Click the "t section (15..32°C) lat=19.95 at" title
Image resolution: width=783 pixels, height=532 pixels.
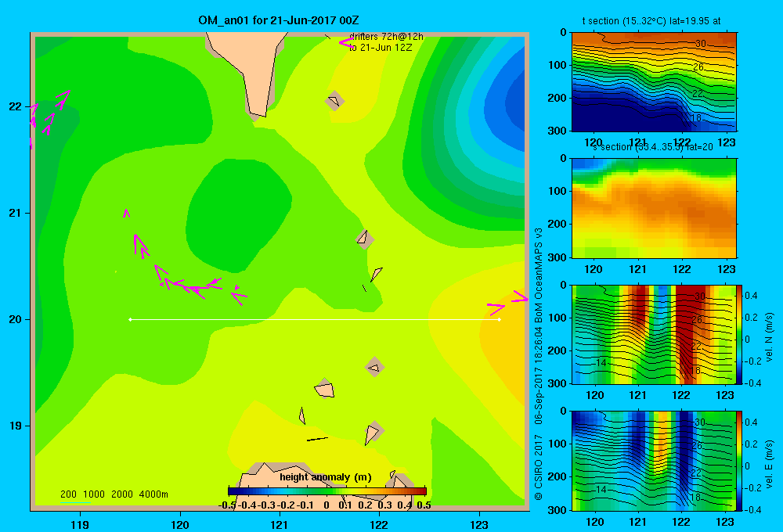(x=651, y=21)
